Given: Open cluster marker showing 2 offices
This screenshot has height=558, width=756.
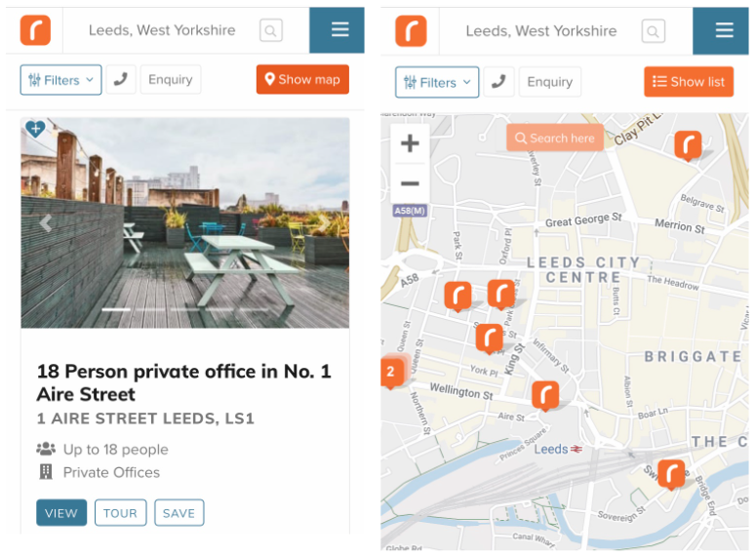Looking at the screenshot, I should [392, 372].
